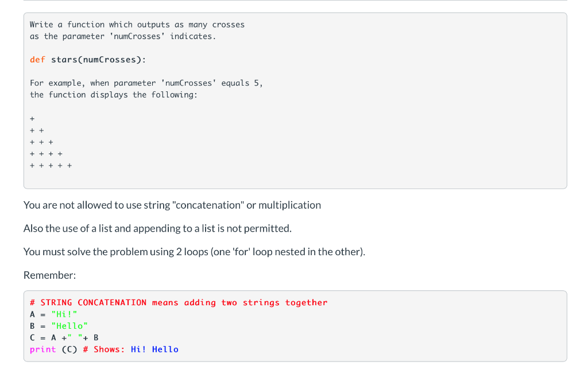Click the sentence requiring 2 nested loops
588x369 pixels.
(194, 252)
